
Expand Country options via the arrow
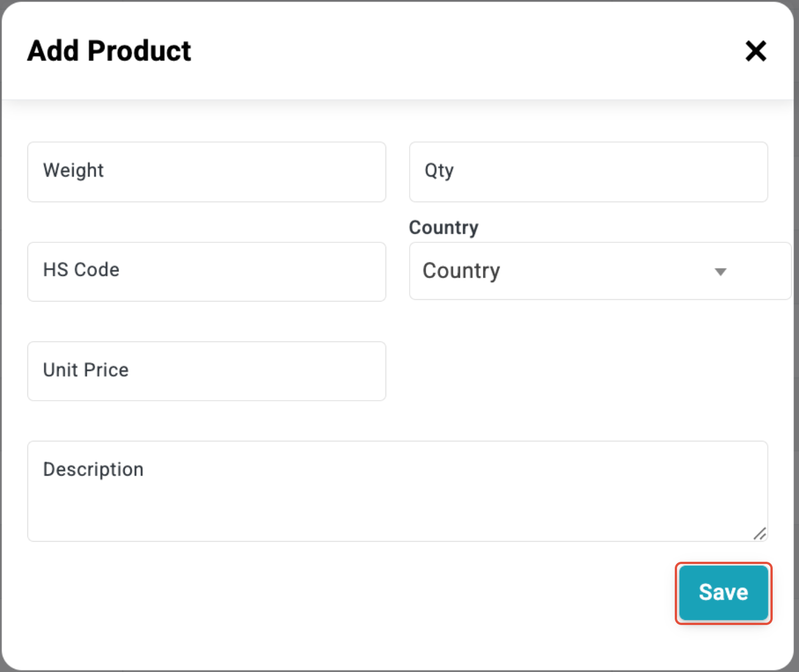click(x=721, y=272)
